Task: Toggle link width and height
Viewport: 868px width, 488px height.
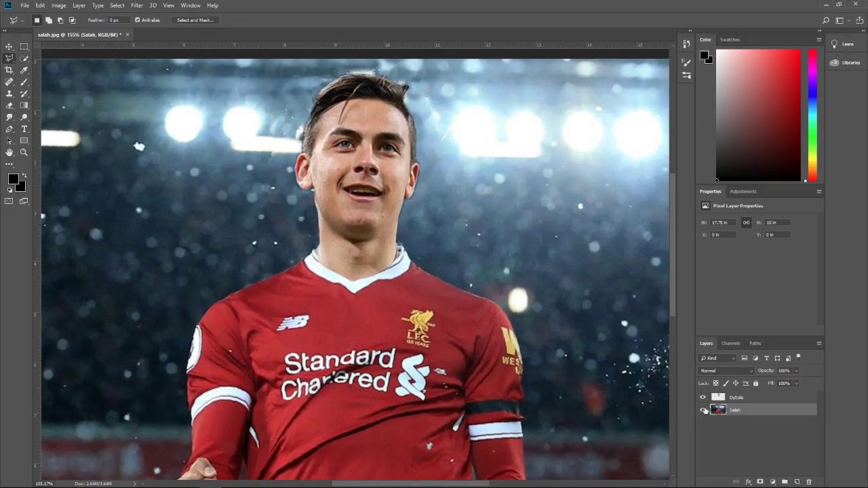Action: coord(746,222)
